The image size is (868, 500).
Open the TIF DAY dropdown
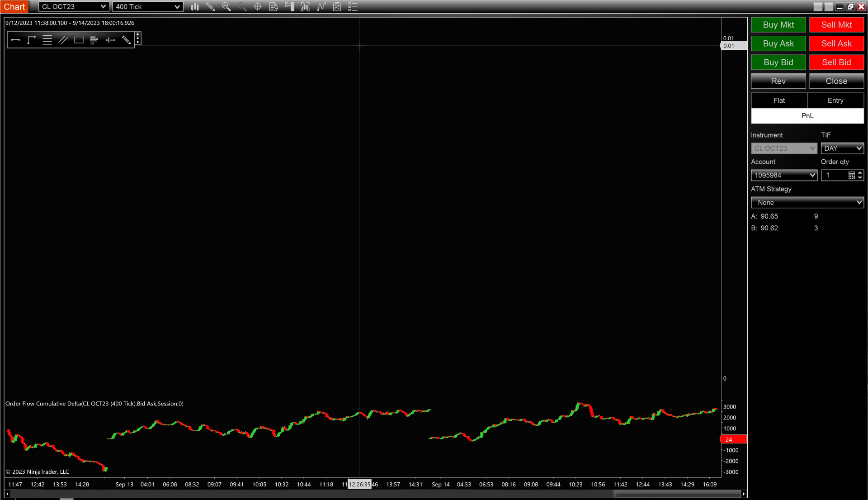(x=842, y=148)
